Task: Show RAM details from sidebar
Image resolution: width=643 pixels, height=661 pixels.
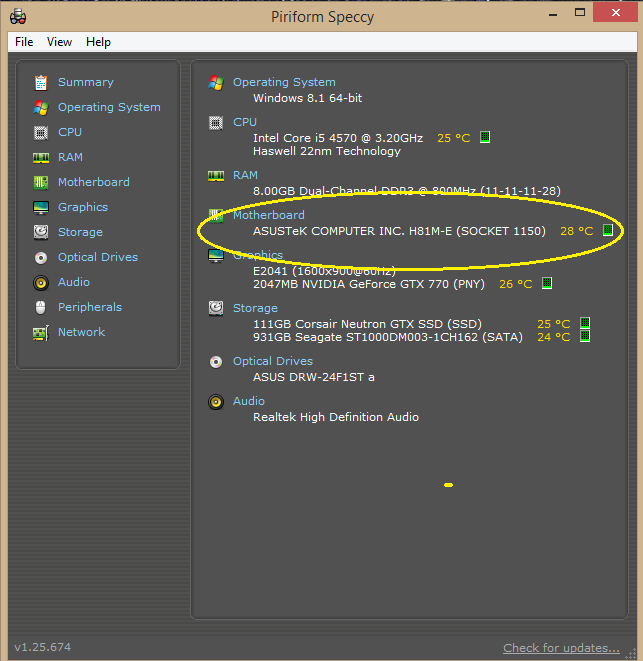Action: 70,157
